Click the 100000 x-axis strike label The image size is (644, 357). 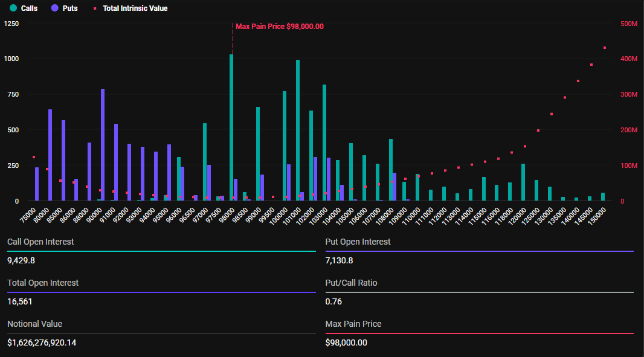point(279,215)
